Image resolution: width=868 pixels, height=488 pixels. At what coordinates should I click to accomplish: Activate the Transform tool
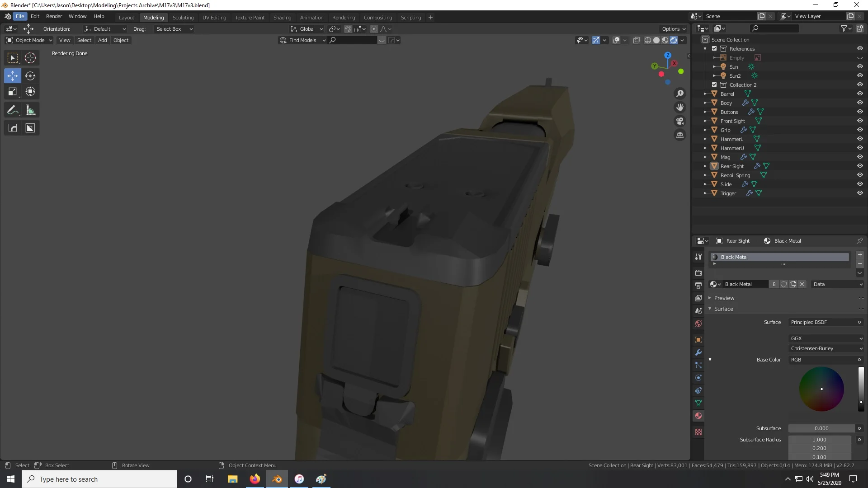pyautogui.click(x=30, y=92)
